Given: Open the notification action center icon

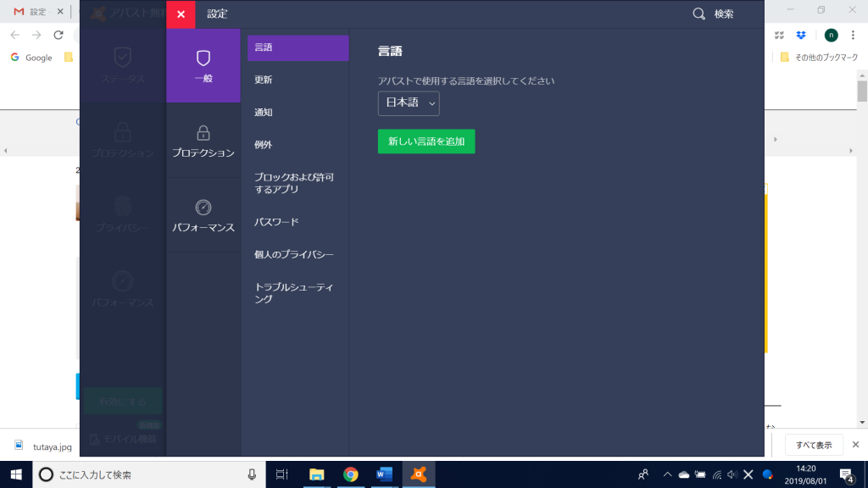Looking at the screenshot, I should coord(847,474).
